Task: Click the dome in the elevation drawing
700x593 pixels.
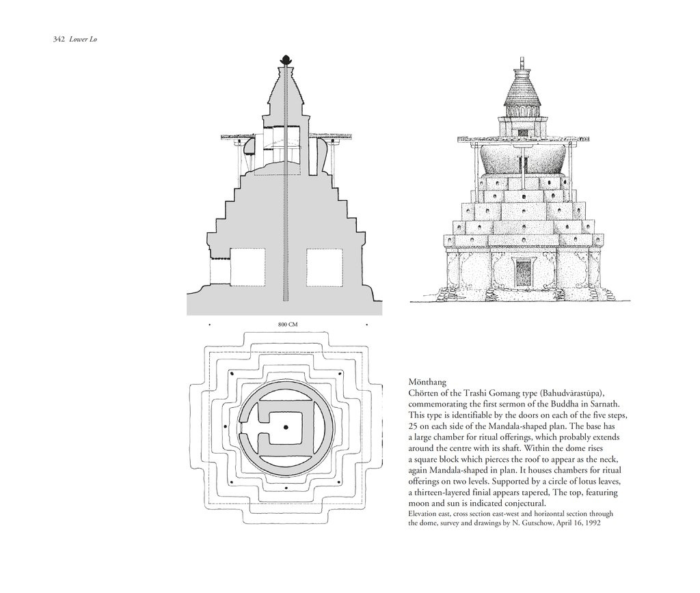Action: pyautogui.click(x=522, y=159)
